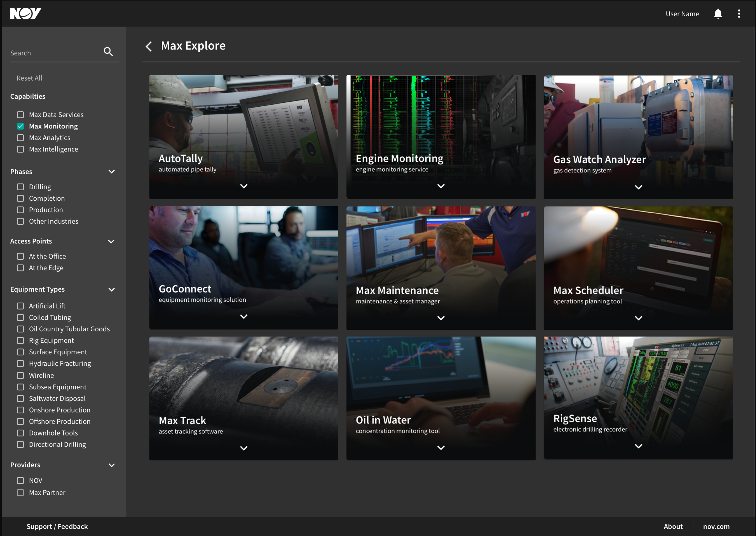The height and width of the screenshot is (536, 756).
Task: Tick the NOV provider checkbox
Action: pyautogui.click(x=21, y=481)
